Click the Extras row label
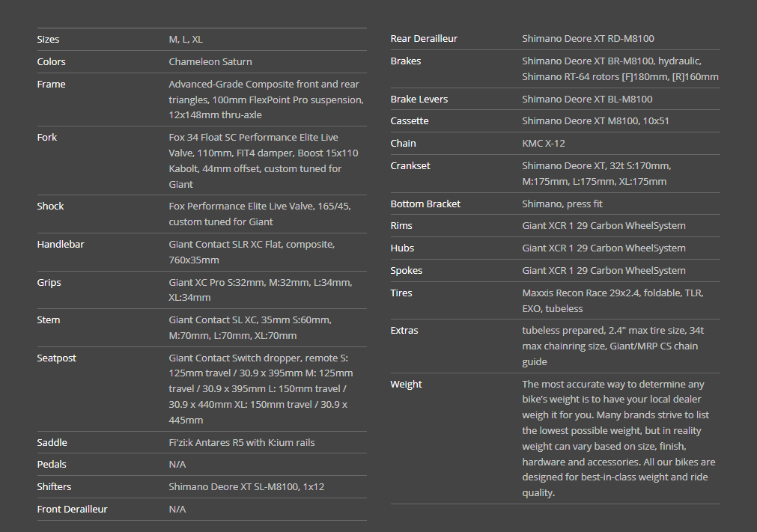The width and height of the screenshot is (757, 532). point(404,330)
